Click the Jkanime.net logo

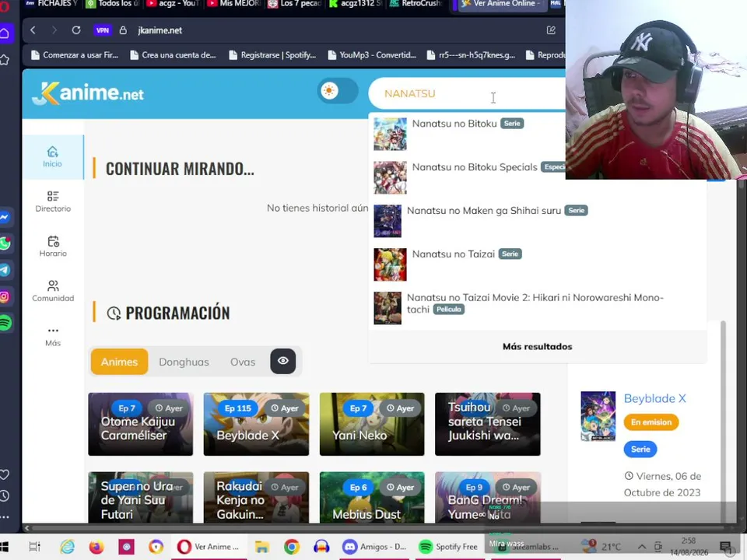(x=88, y=93)
